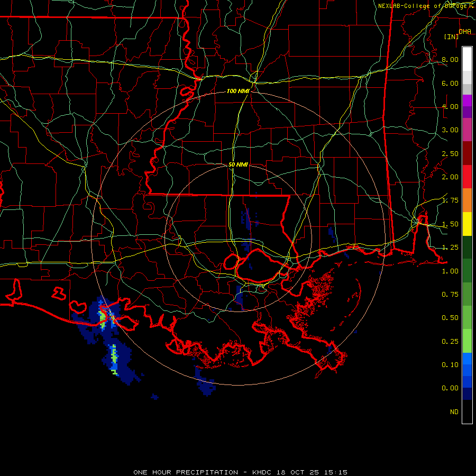
Task: Click the 6.00 legend value
Action: click(x=450, y=83)
